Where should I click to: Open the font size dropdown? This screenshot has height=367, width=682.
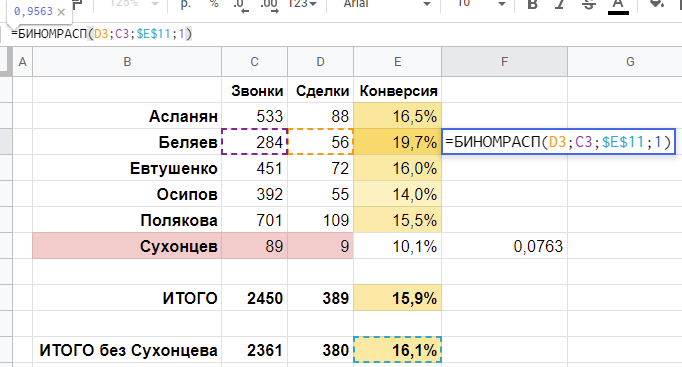[481, 4]
